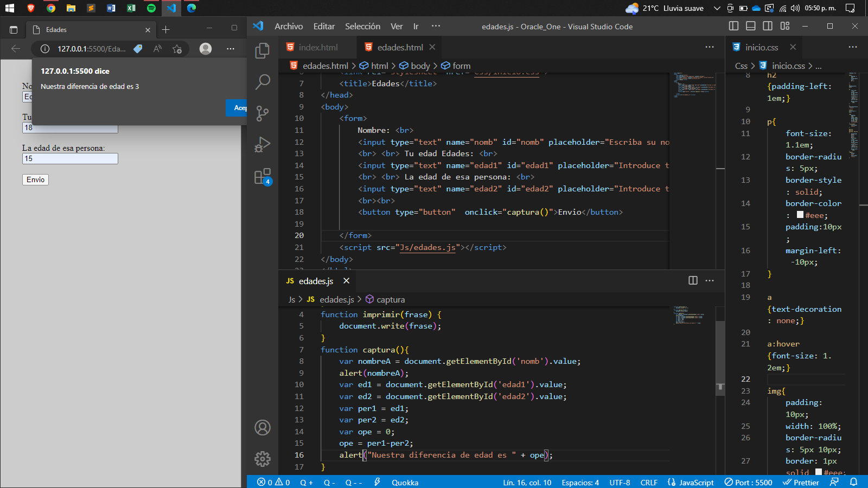Open More Actions for the edades.js editor group
The image size is (868, 488).
(710, 280)
